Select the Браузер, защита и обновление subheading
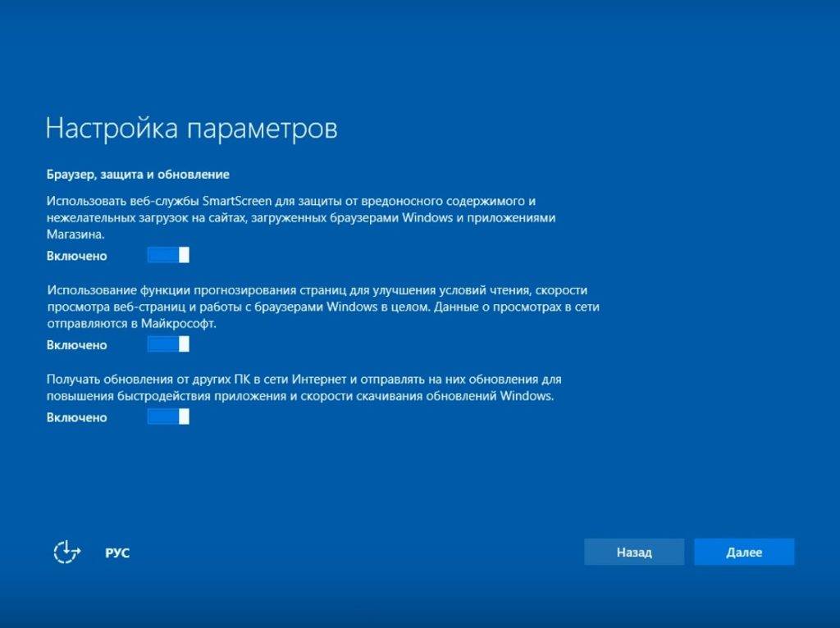The image size is (840, 628). [138, 175]
